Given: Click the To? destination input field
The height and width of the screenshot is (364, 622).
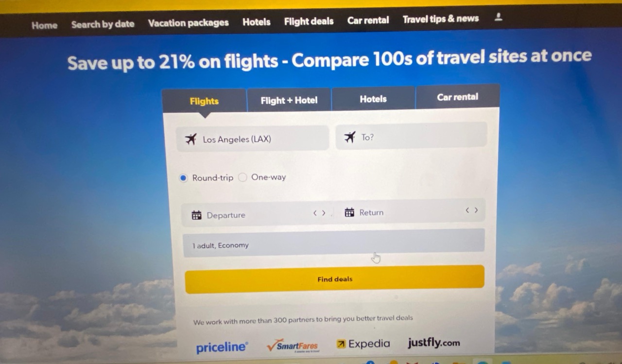Looking at the screenshot, I should click(x=411, y=136).
